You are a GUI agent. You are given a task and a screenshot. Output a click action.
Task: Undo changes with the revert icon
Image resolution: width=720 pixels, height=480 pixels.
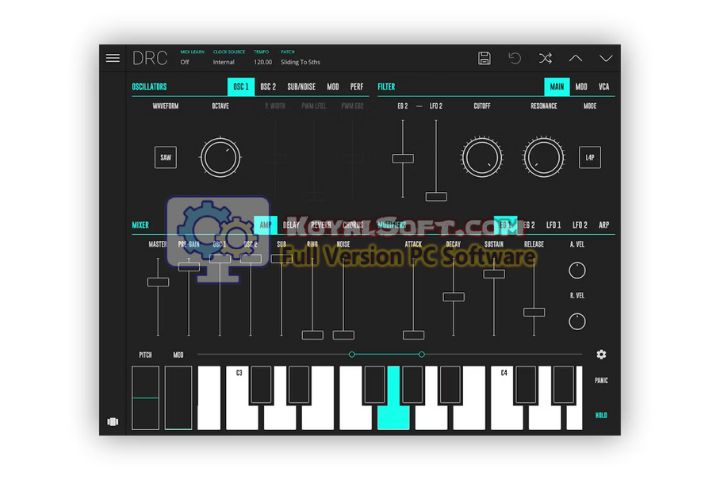(x=514, y=58)
